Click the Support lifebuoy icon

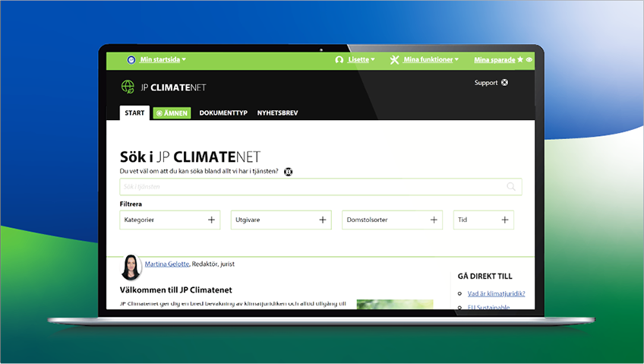[x=504, y=83]
